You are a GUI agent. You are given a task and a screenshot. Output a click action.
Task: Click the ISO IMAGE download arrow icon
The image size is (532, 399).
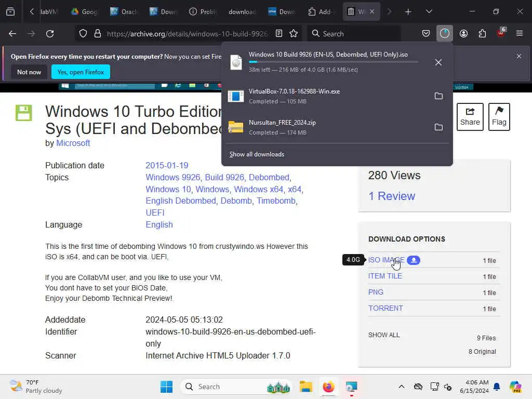coord(414,260)
